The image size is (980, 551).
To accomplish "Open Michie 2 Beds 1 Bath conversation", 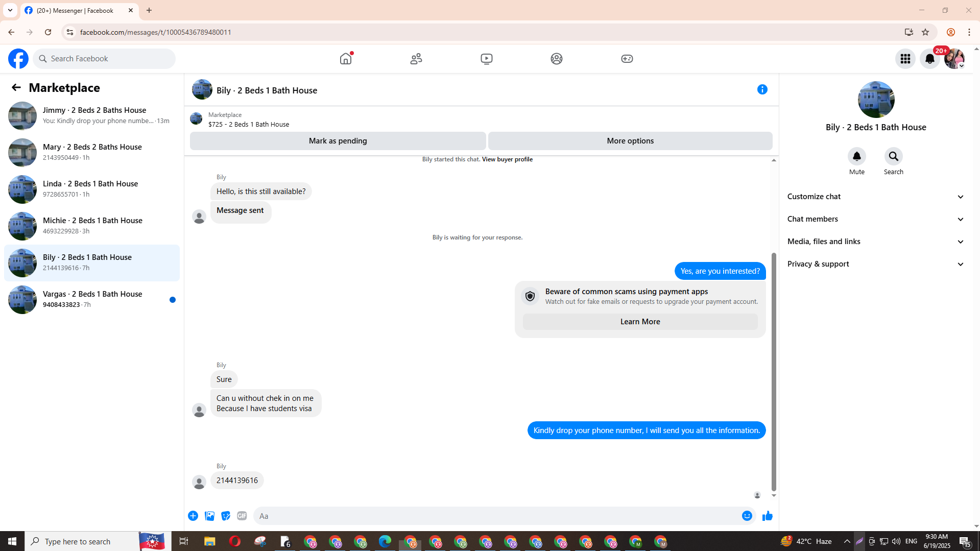I will [x=92, y=226].
